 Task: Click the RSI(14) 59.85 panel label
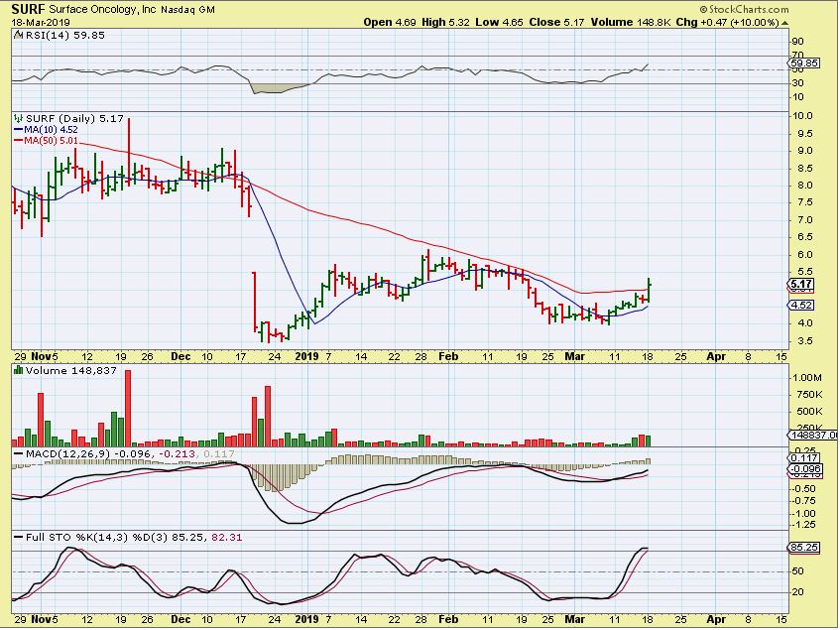(x=64, y=36)
